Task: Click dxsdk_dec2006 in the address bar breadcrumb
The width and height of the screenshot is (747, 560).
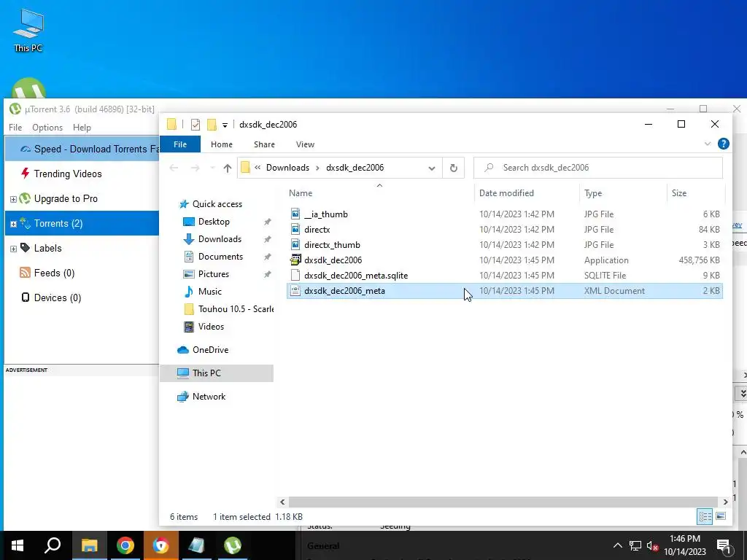Action: pyautogui.click(x=355, y=168)
